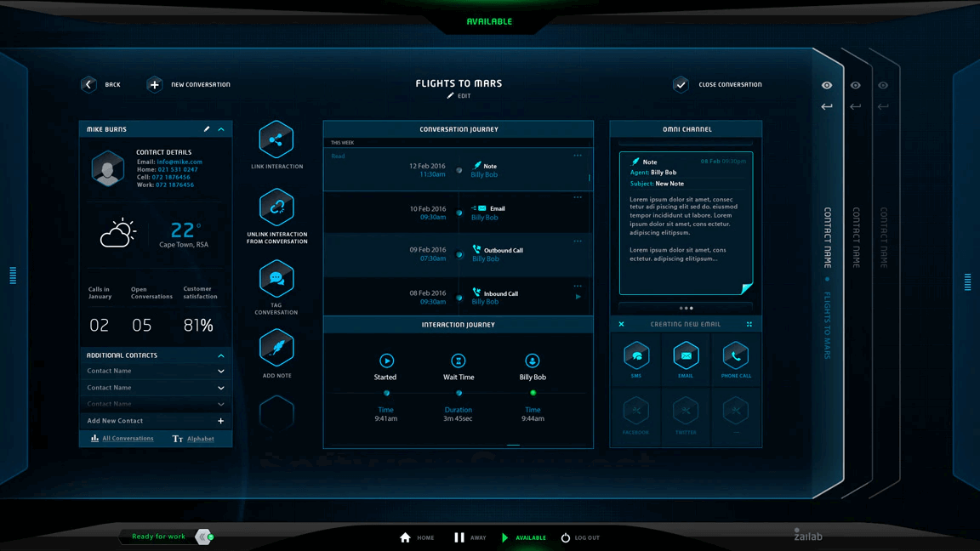Click the Add Note rocket icon
This screenshot has width=980, height=551.
(276, 347)
